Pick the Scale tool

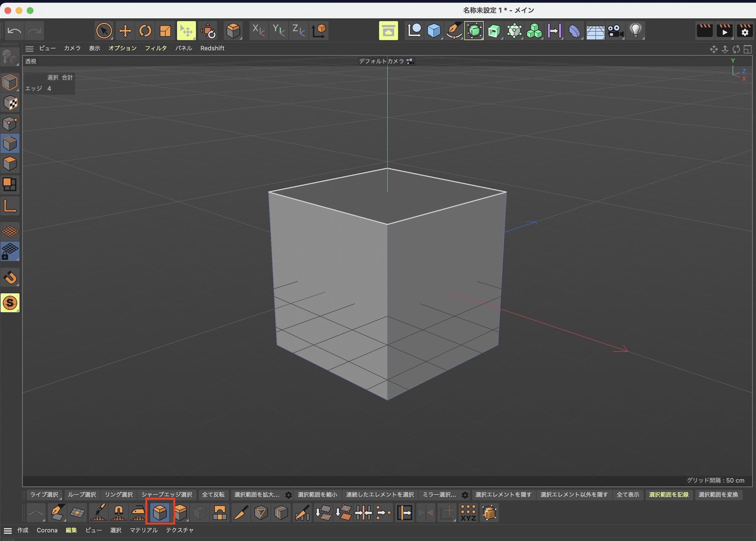tap(165, 31)
